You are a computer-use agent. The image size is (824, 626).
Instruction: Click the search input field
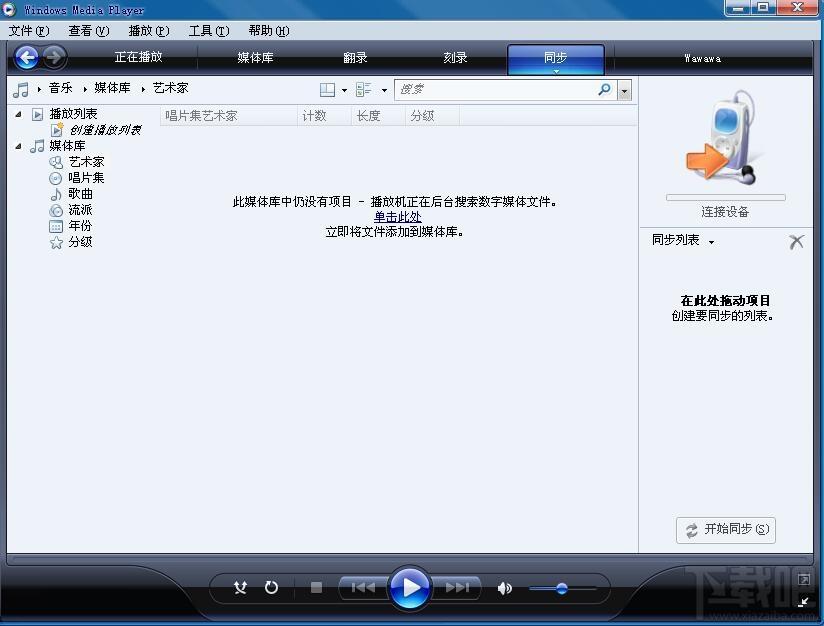[x=495, y=90]
